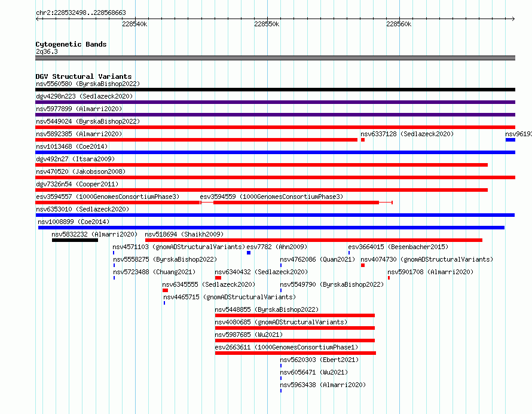Image resolution: width=532 pixels, height=414 pixels.
Task: Click the nsv4571103 (gnomADStructuralVariants) label
Action: coord(179,247)
